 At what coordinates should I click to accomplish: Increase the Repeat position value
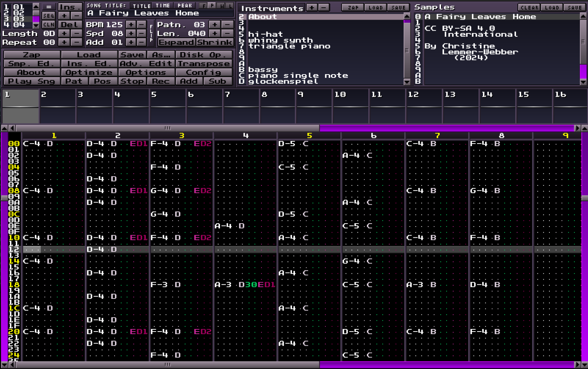pyautogui.click(x=64, y=42)
